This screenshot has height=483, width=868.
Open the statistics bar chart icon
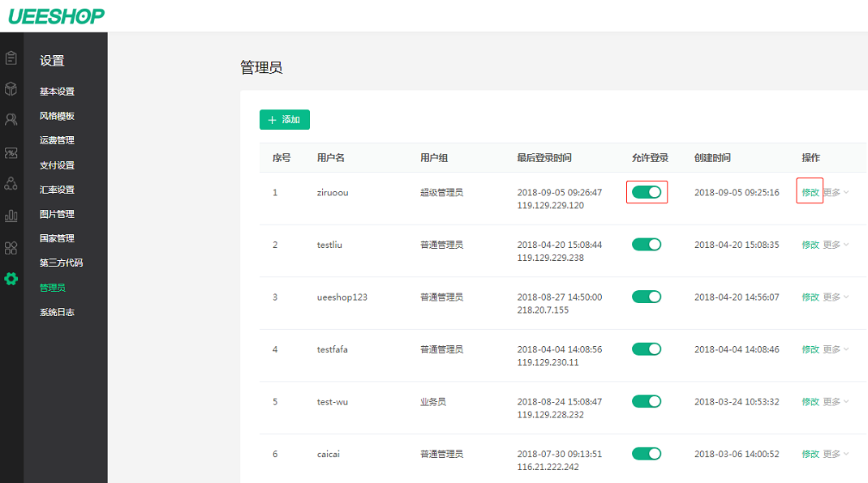point(11,216)
